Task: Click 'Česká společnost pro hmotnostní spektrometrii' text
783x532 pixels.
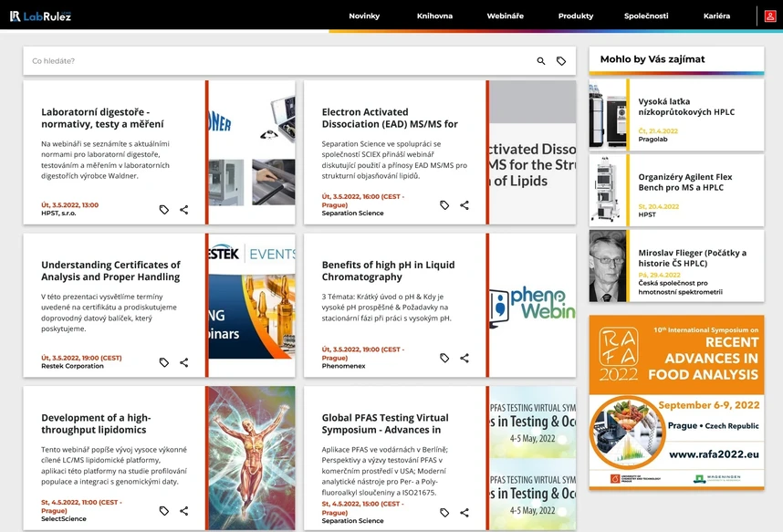Action: tap(680, 287)
